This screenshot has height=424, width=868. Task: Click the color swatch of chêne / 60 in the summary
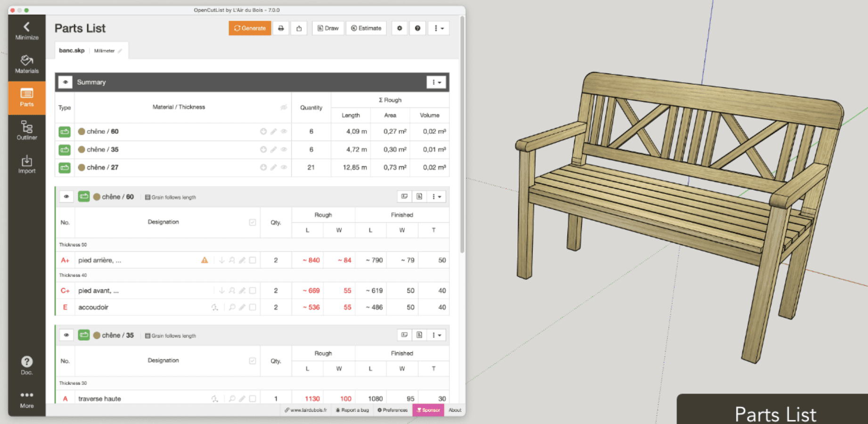pyautogui.click(x=82, y=131)
